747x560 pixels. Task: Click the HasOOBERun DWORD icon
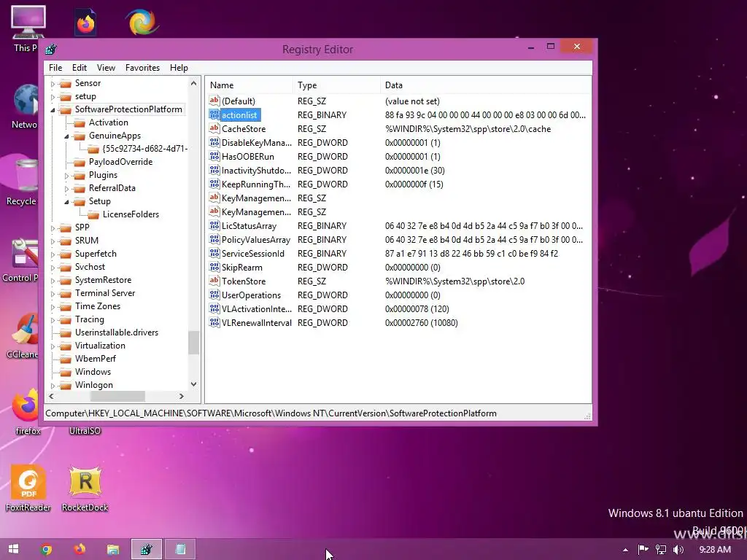(x=214, y=156)
